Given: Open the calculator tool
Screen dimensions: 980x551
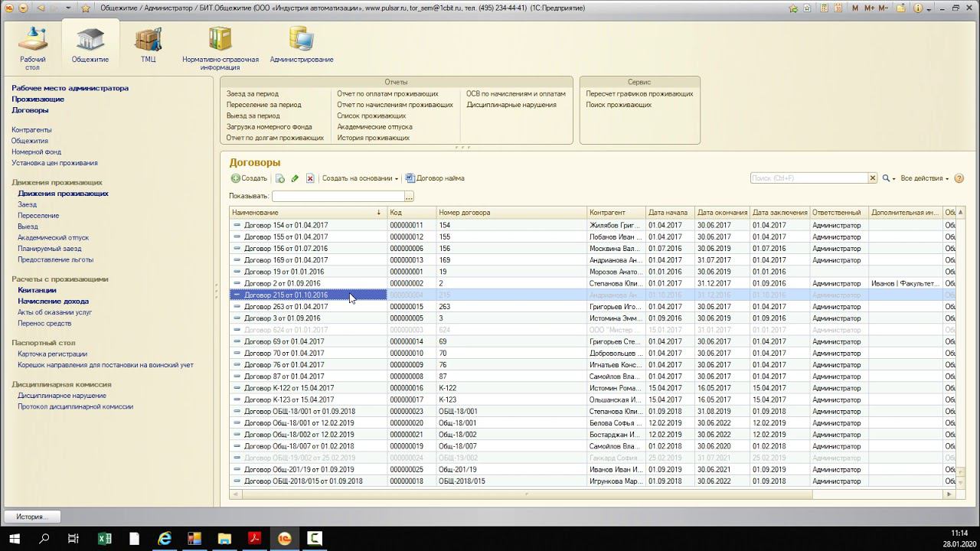Looking at the screenshot, I should [826, 8].
